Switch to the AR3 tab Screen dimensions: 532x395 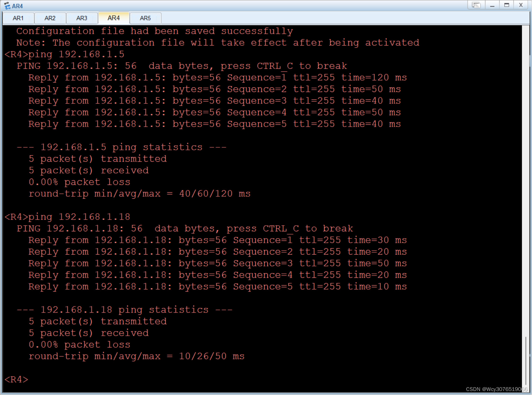coord(82,18)
